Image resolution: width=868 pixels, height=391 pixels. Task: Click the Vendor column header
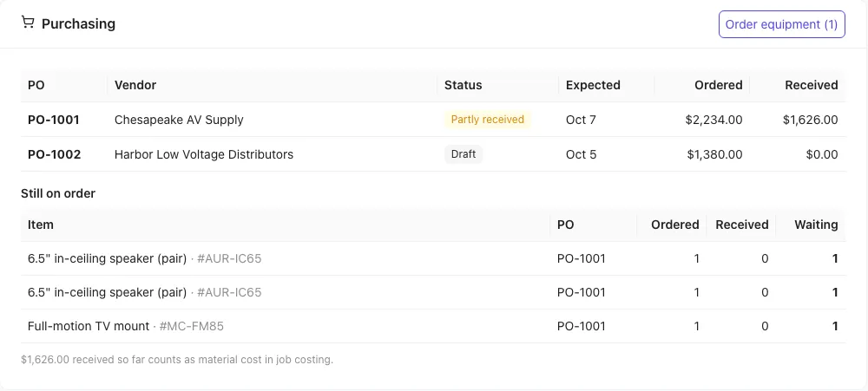tap(135, 85)
